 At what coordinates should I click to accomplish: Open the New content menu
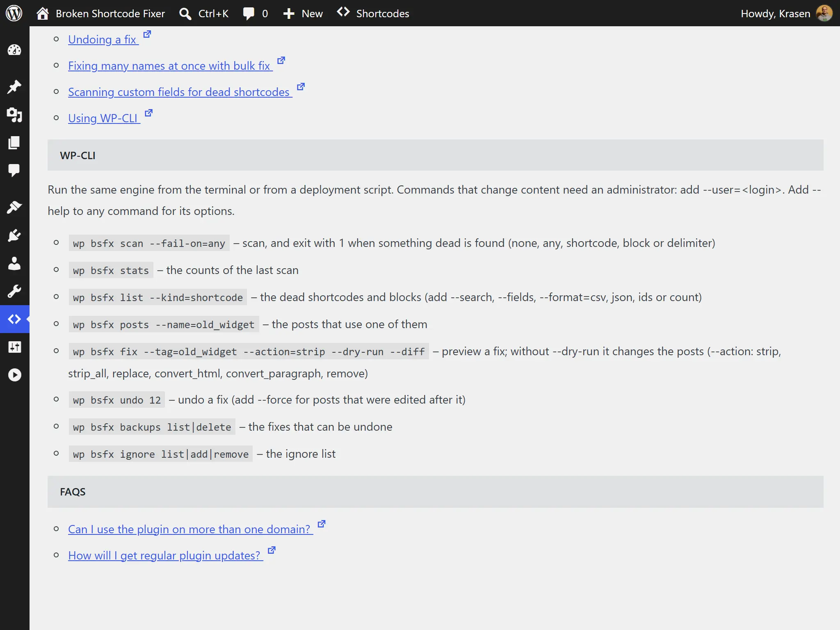tap(303, 13)
